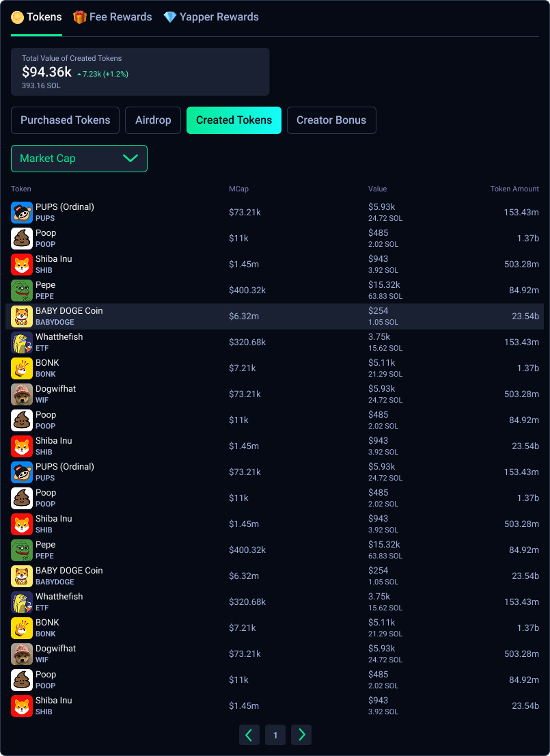Click the BABY DOGE icon in highlighted row
The image size is (550, 756).
click(x=22, y=316)
